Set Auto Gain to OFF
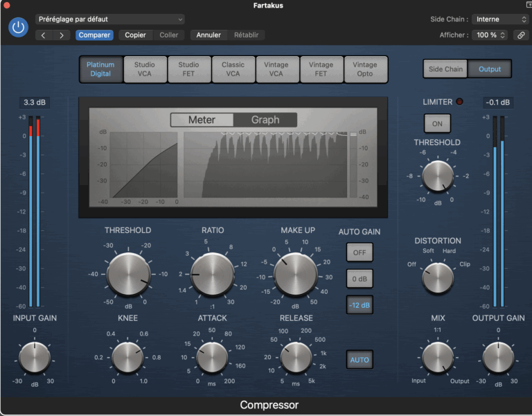This screenshot has width=532, height=416. pos(360,252)
